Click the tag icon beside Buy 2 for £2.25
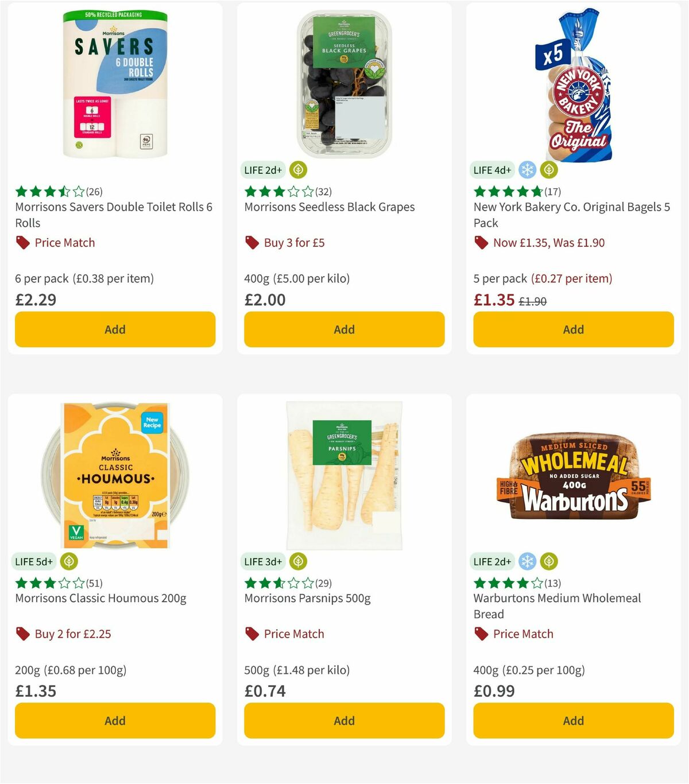 coord(22,634)
